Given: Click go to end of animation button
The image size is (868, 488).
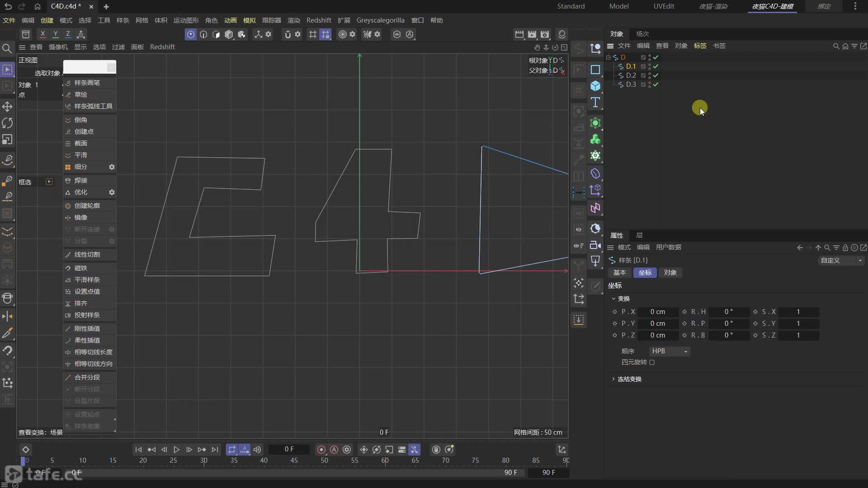Looking at the screenshot, I should (215, 450).
